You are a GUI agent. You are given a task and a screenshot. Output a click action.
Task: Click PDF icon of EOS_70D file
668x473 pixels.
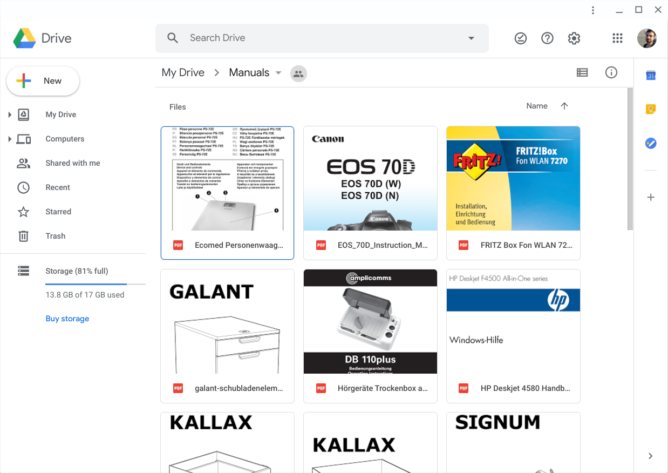(x=321, y=245)
